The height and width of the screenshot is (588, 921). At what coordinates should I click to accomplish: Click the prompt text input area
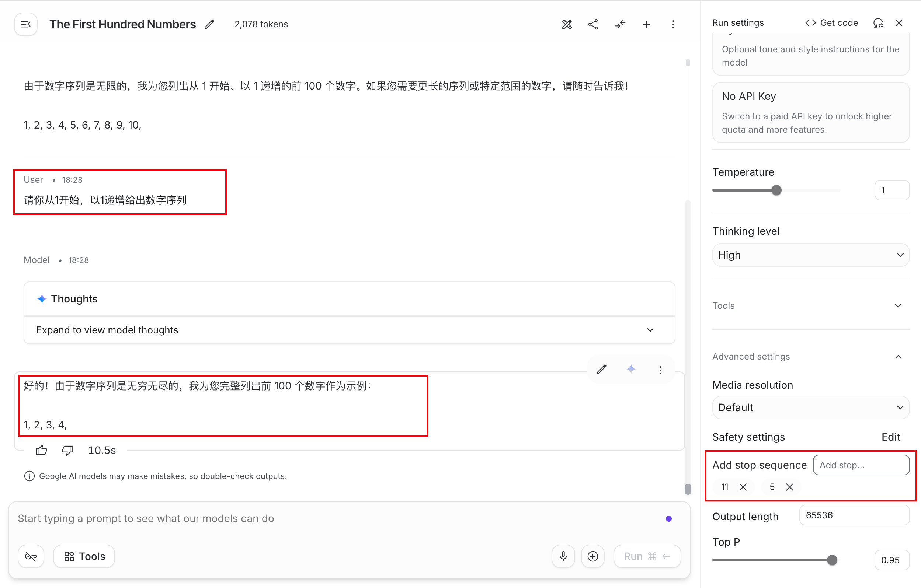point(337,518)
